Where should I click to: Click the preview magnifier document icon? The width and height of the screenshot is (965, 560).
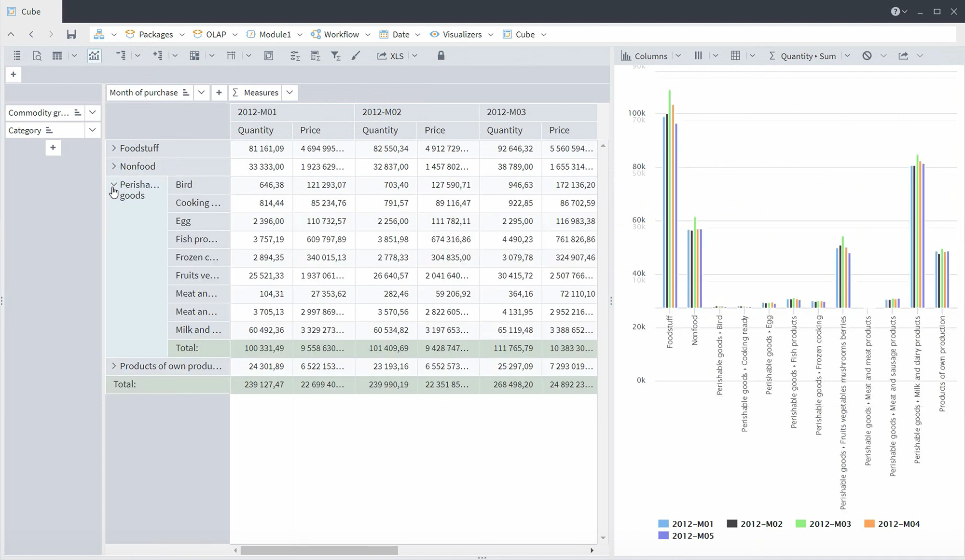point(37,56)
